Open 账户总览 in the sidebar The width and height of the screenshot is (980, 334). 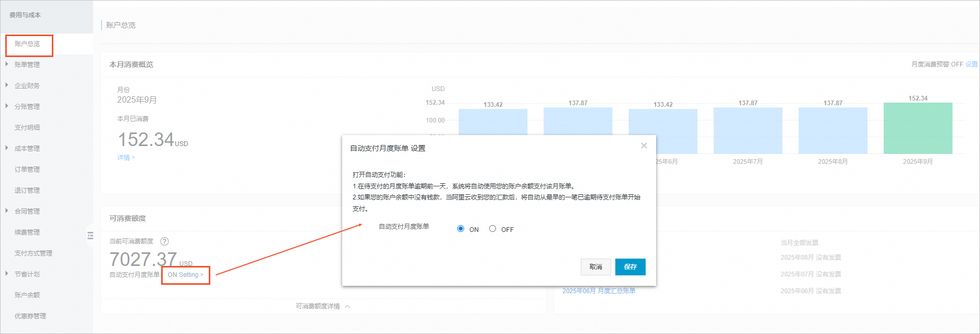tap(27, 44)
